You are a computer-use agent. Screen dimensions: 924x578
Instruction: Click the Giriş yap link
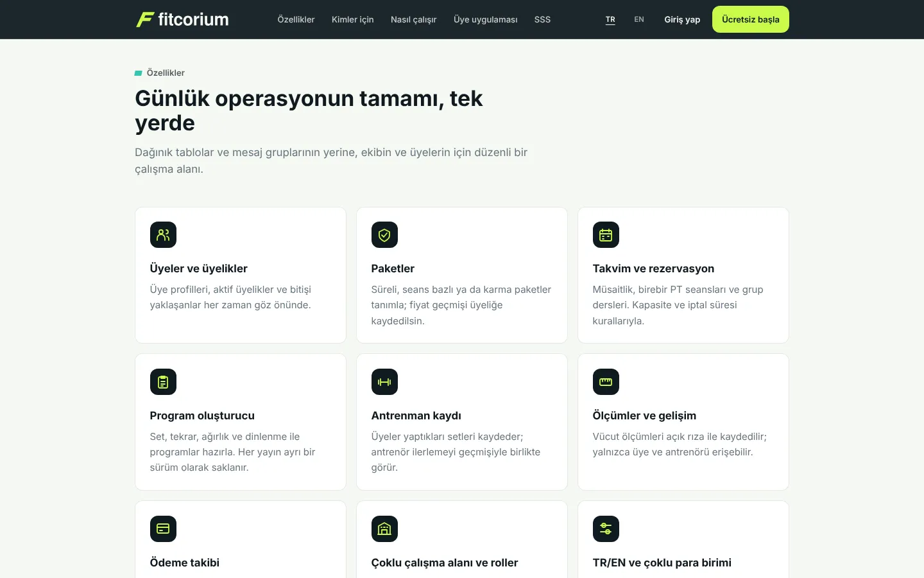tap(682, 19)
